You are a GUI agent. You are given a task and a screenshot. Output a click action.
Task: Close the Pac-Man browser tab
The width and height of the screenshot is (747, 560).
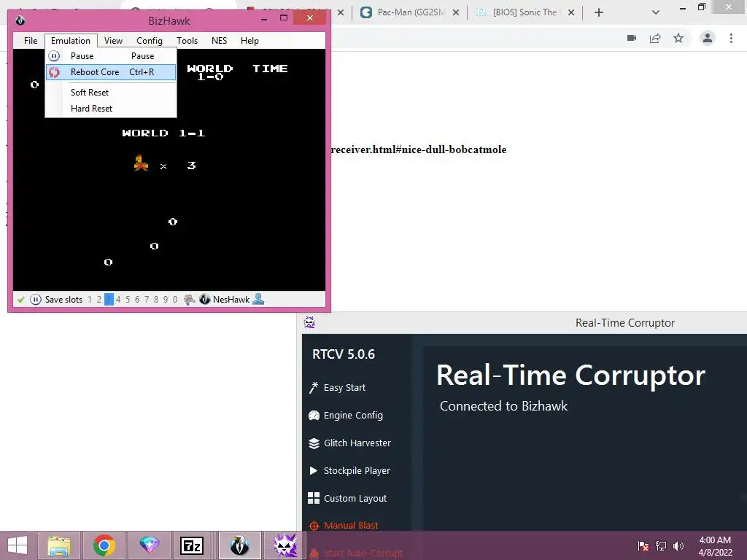coord(456,13)
